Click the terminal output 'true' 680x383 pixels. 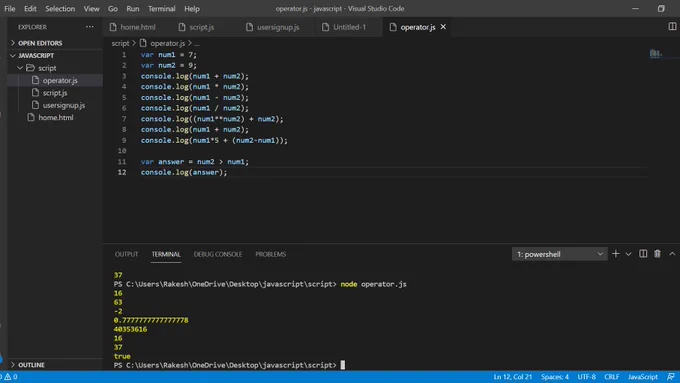point(122,356)
